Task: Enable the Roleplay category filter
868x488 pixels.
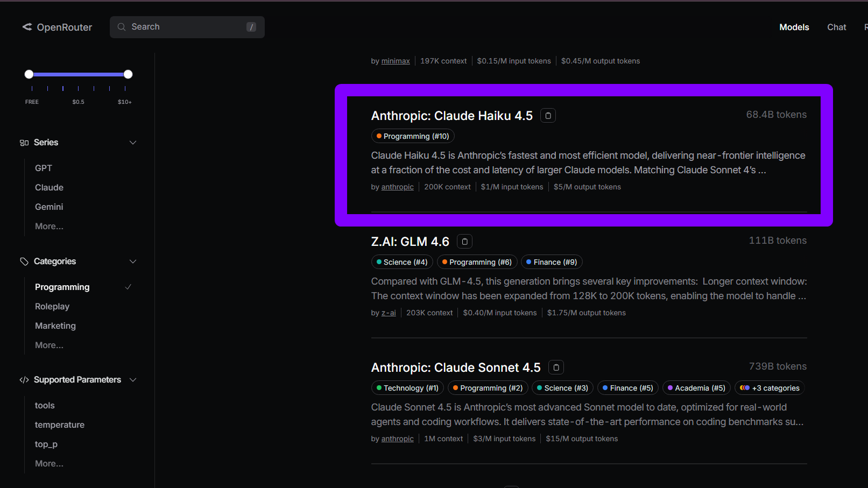Action: coord(52,307)
